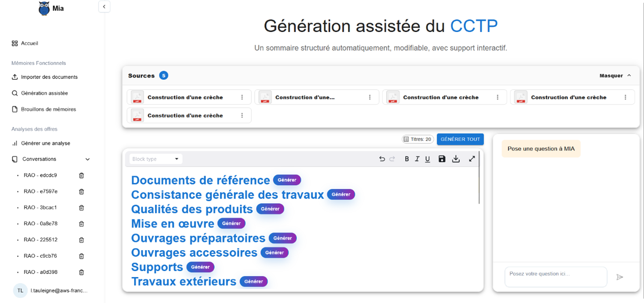Send the question with the arrow icon
The height and width of the screenshot is (303, 644).
(x=619, y=277)
